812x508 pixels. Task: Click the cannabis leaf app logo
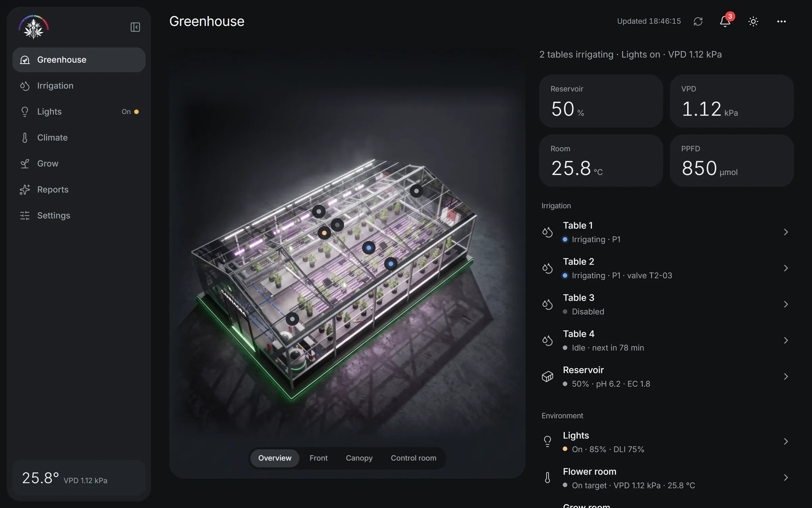tap(33, 27)
